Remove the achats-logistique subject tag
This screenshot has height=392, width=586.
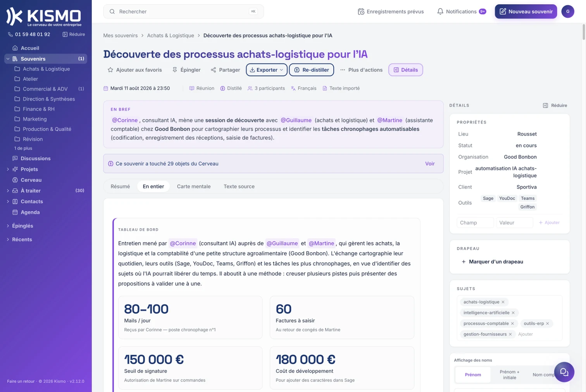[x=503, y=302]
